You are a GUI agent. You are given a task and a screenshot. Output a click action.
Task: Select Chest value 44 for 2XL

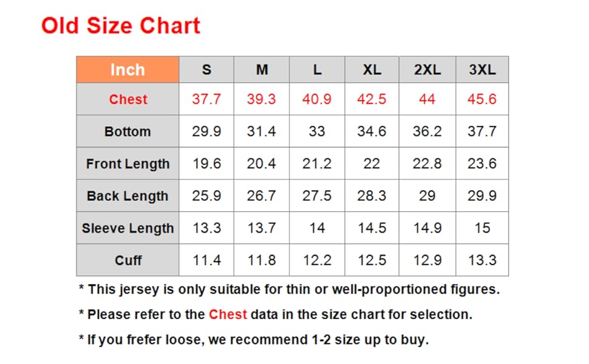tap(427, 99)
